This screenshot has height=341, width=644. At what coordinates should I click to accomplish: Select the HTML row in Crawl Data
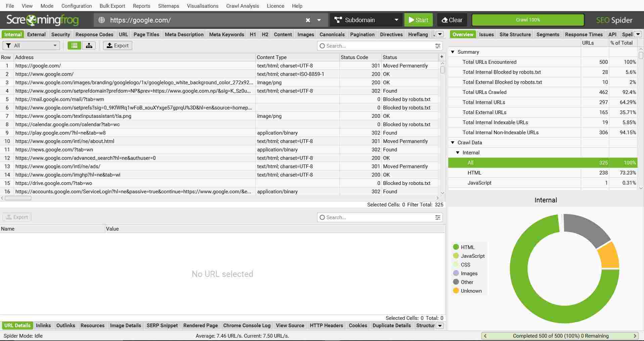click(543, 173)
